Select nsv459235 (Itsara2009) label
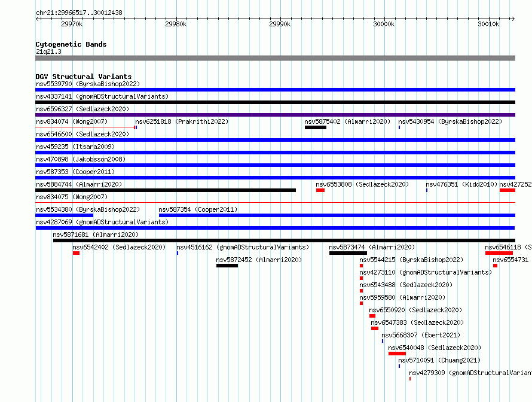Screen dimensions: 532x402 point(75,147)
